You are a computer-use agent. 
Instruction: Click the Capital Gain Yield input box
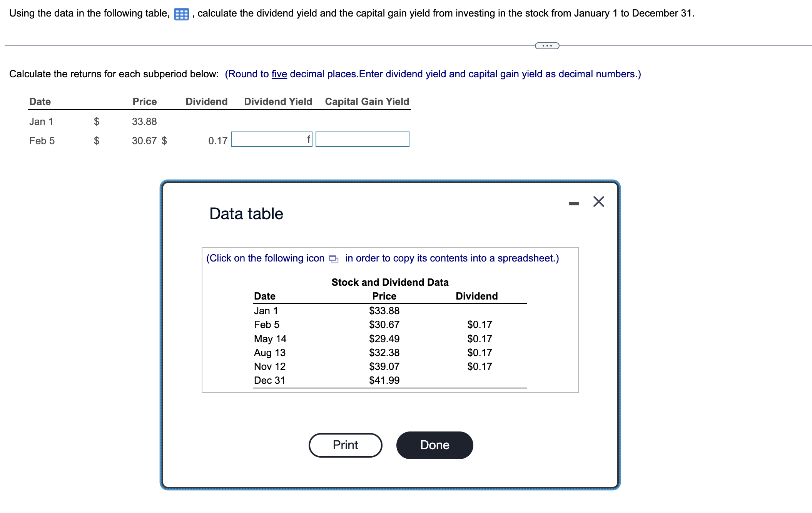point(362,139)
